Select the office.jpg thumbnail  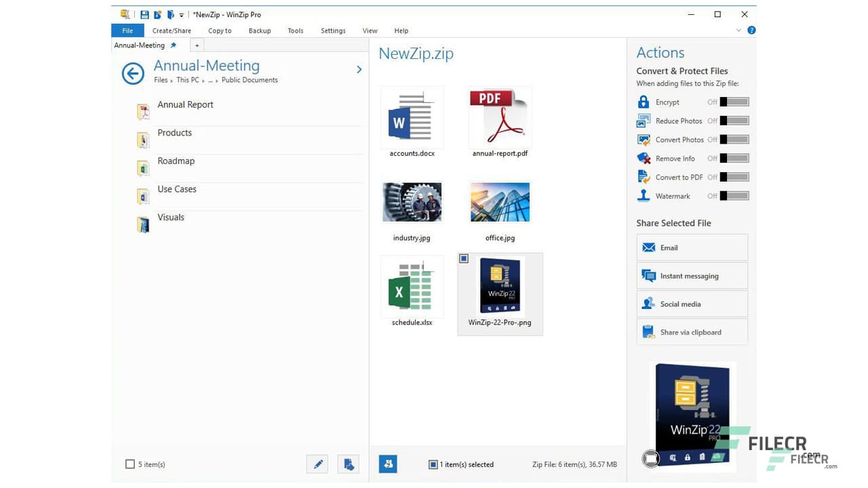click(500, 201)
